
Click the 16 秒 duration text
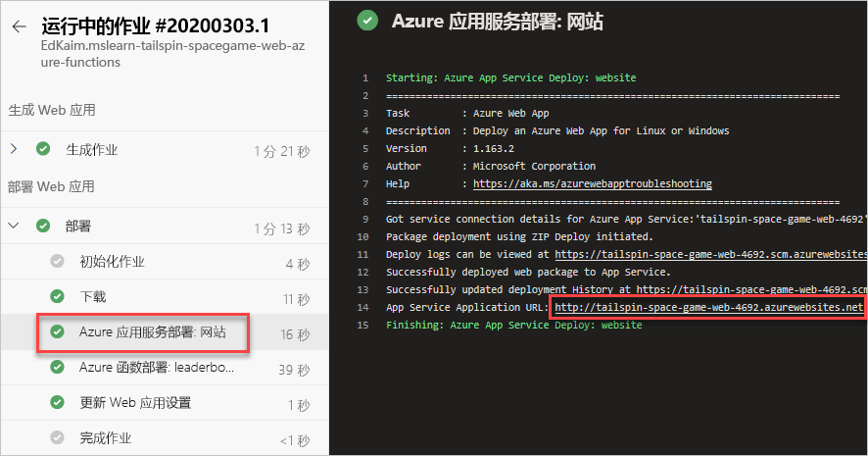(x=295, y=334)
